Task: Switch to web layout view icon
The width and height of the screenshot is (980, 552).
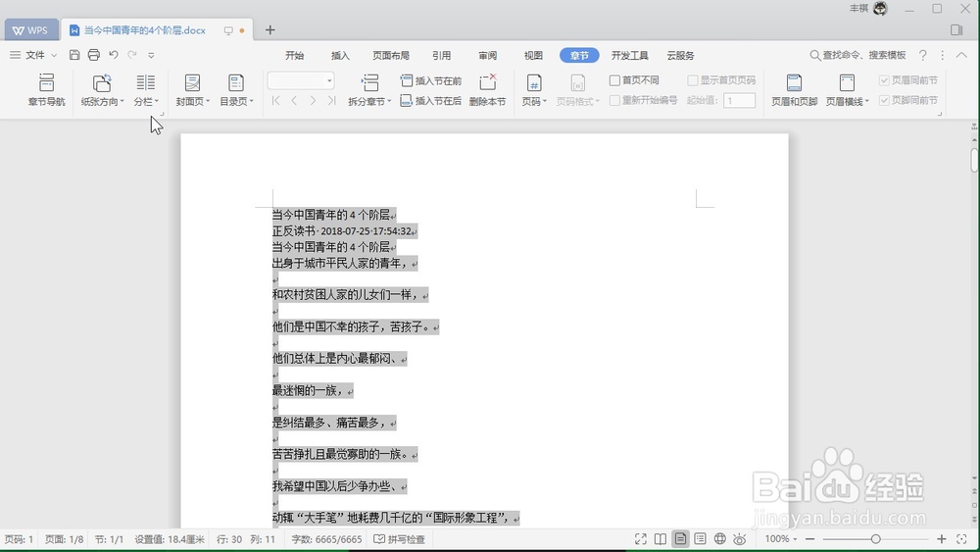Action: [720, 539]
